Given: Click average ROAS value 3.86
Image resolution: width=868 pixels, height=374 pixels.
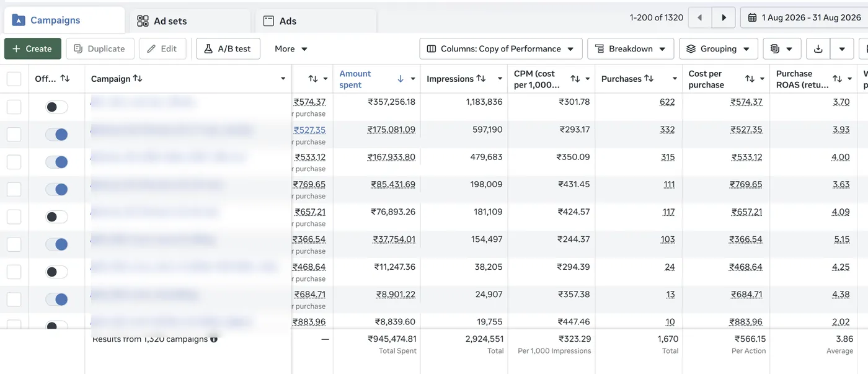Looking at the screenshot, I should click(844, 339).
